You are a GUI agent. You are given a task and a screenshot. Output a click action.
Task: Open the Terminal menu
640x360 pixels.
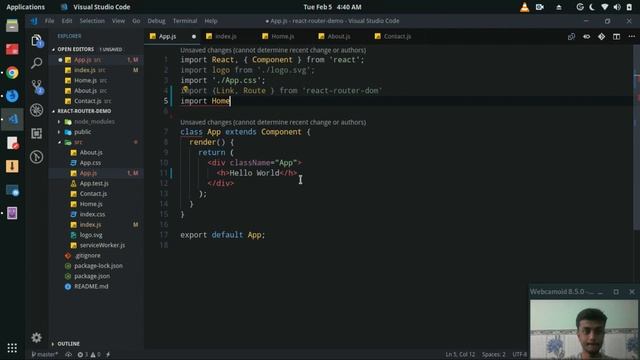point(185,21)
